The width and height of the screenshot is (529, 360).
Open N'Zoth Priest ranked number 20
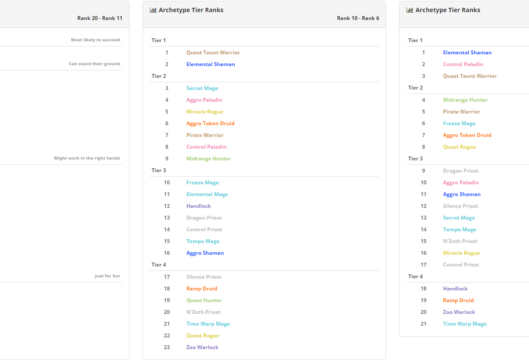click(203, 312)
